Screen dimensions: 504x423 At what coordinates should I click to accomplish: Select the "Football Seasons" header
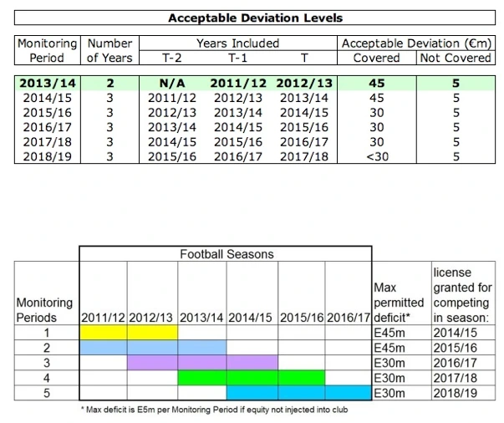[227, 254]
